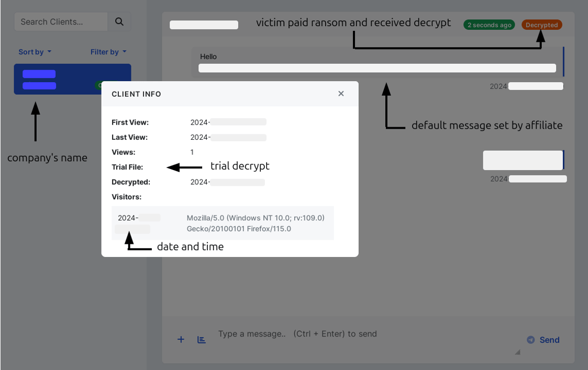The height and width of the screenshot is (370, 588).
Task: Click the green '2 seconds ago' badge
Action: click(x=489, y=25)
